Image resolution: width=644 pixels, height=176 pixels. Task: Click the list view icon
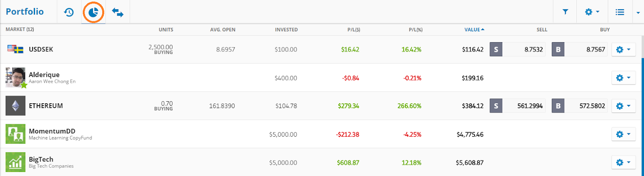[620, 12]
